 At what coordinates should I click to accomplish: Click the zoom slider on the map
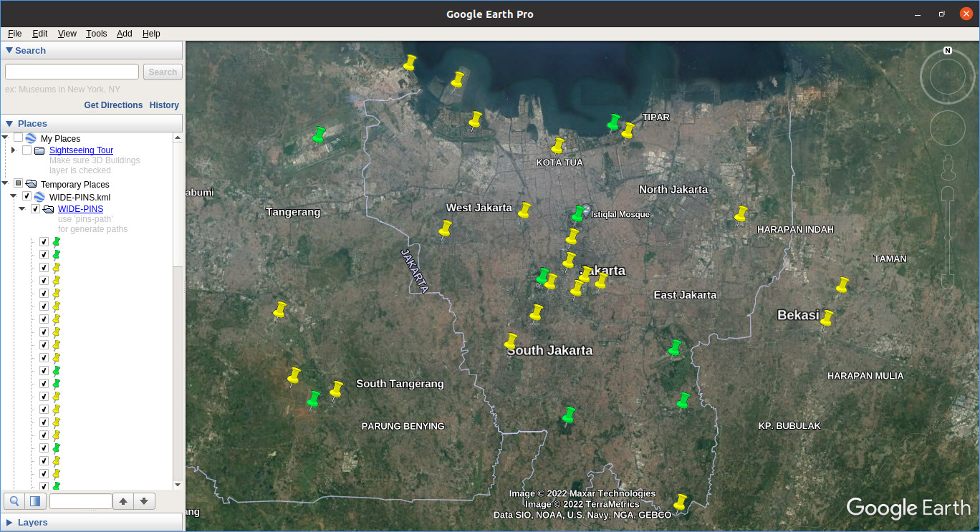click(x=948, y=236)
